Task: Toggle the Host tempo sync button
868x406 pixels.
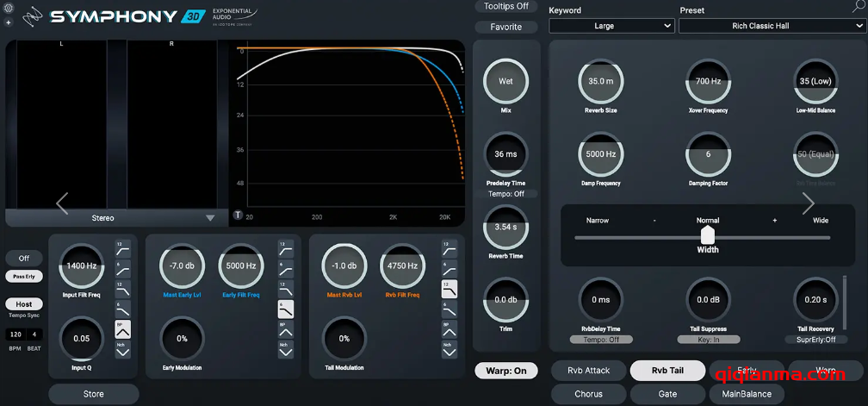Action: click(x=24, y=304)
